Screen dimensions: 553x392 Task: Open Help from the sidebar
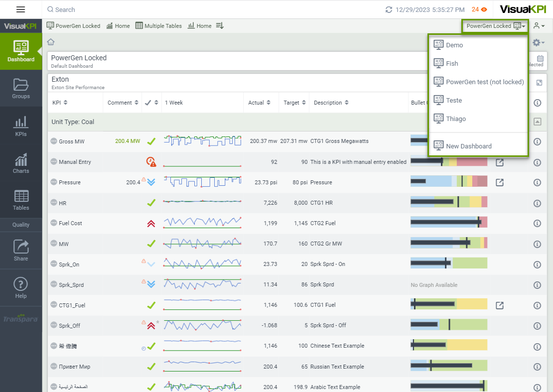click(21, 288)
